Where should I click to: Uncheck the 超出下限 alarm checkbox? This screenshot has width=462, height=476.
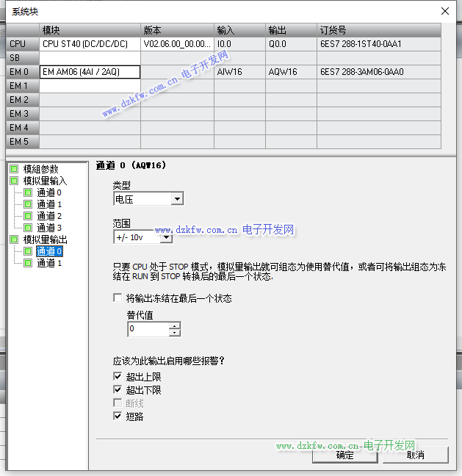tap(118, 390)
